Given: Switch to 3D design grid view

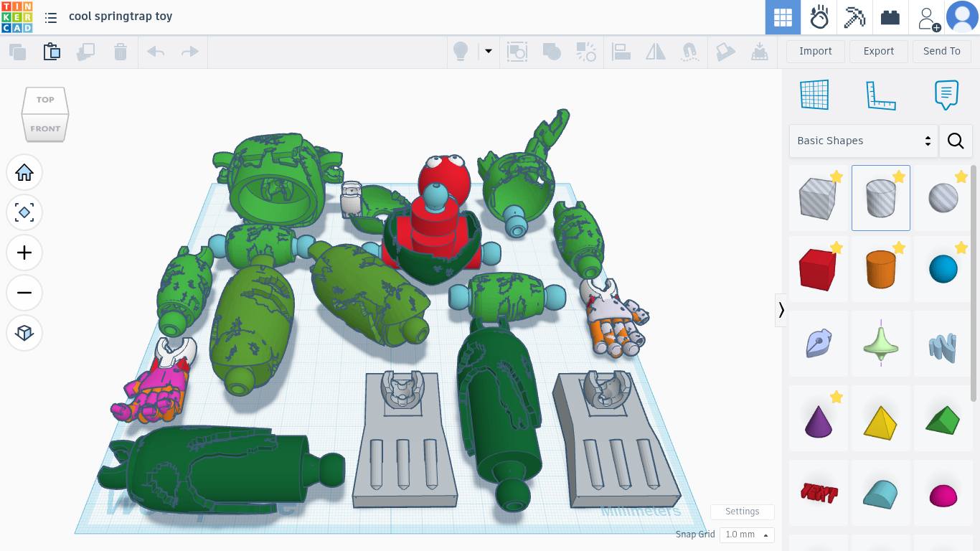Looking at the screenshot, I should click(783, 17).
